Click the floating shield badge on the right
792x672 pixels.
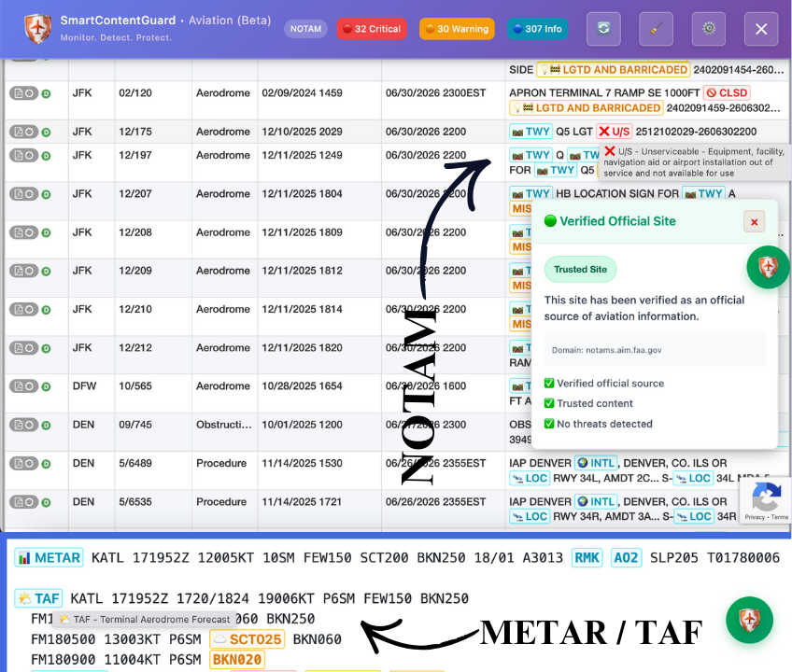tap(768, 268)
